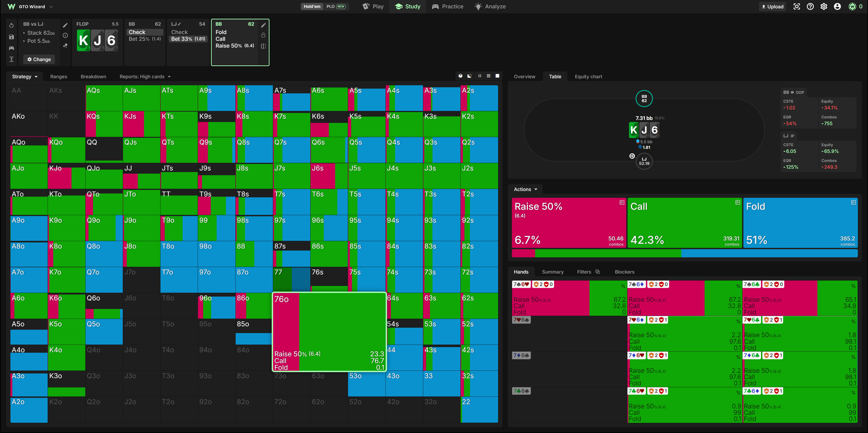Click the chips cluster icon below info
868x433 pixels.
coord(65,46)
